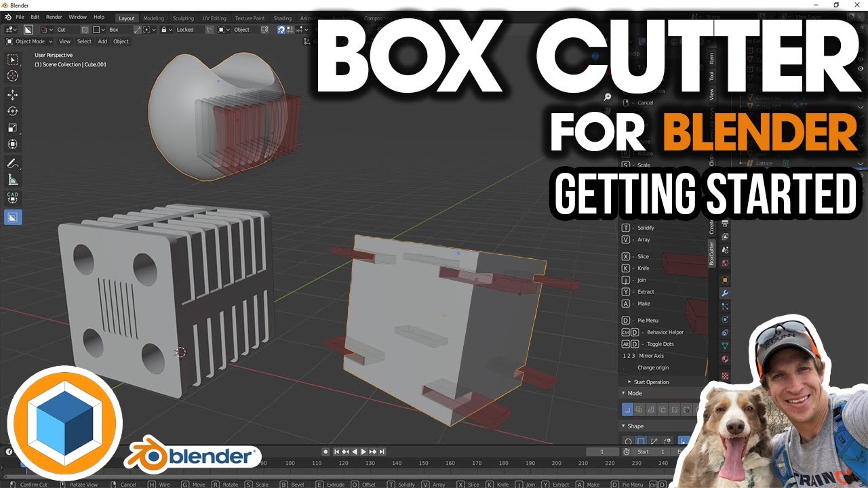Click the Mirror Axis help entry

(x=643, y=356)
